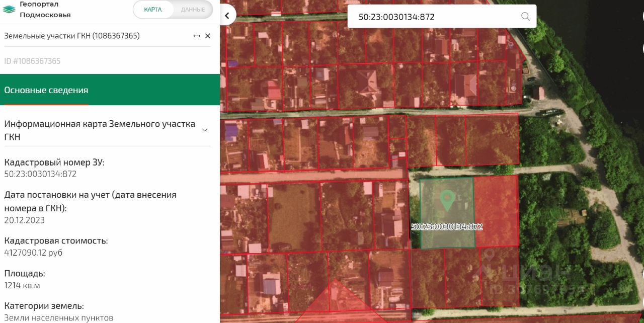Select cadastral number 50:23:0030134:872 in panel
Screen dimensions: 644x323
(x=40, y=174)
